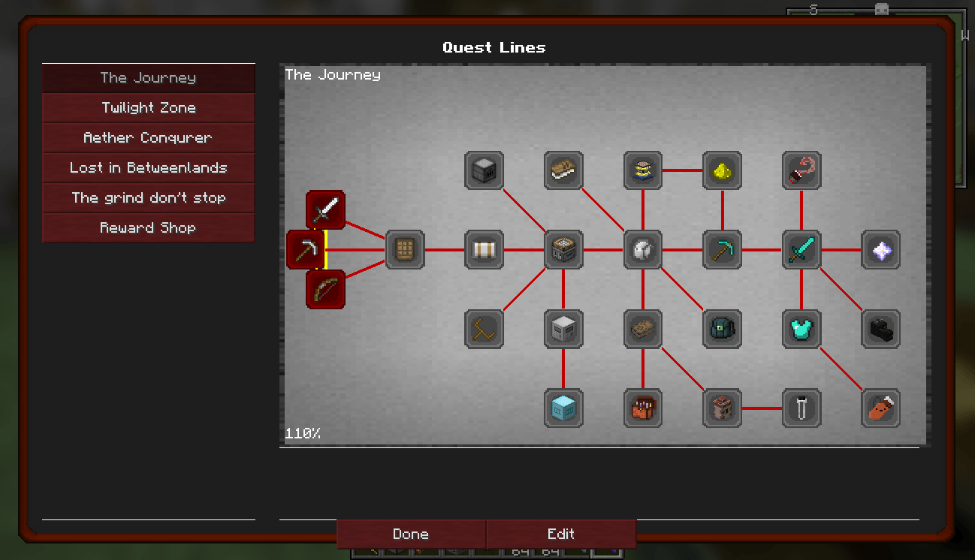This screenshot has height=560, width=975.
Task: Open the glowstone dust quest
Action: coord(722,170)
